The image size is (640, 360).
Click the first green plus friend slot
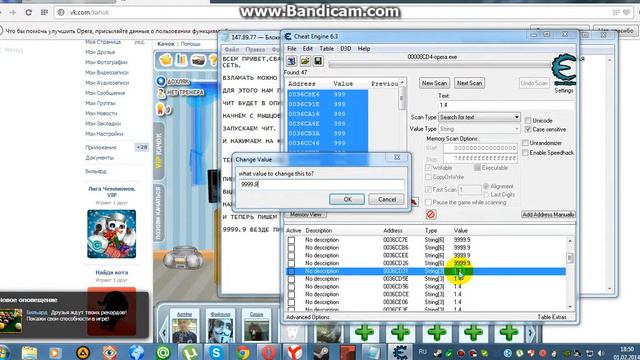364,333
